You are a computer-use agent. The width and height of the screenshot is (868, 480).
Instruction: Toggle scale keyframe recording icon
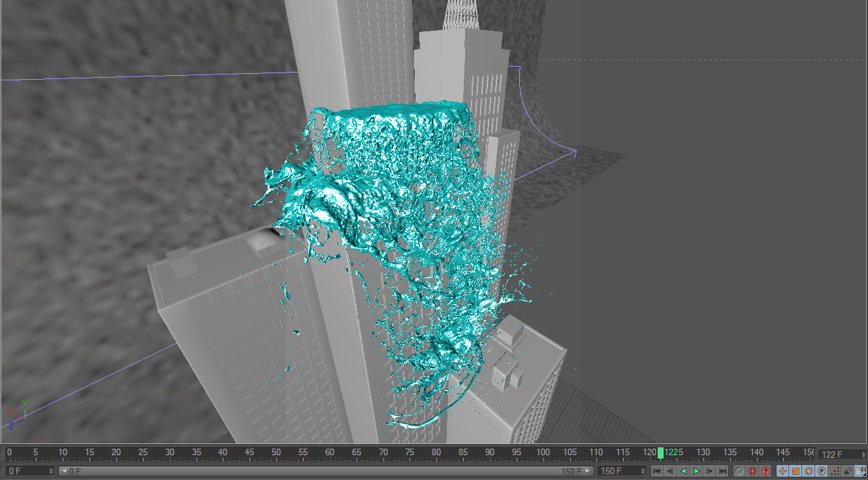point(796,471)
